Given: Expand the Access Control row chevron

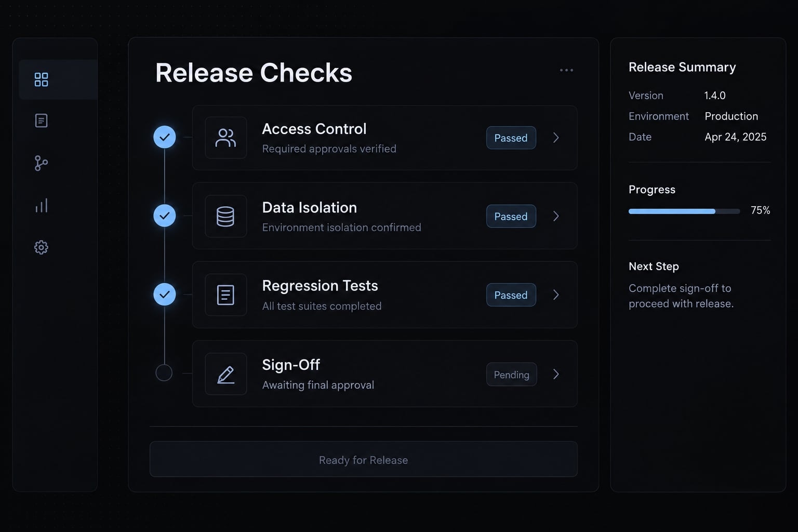Looking at the screenshot, I should (x=556, y=138).
